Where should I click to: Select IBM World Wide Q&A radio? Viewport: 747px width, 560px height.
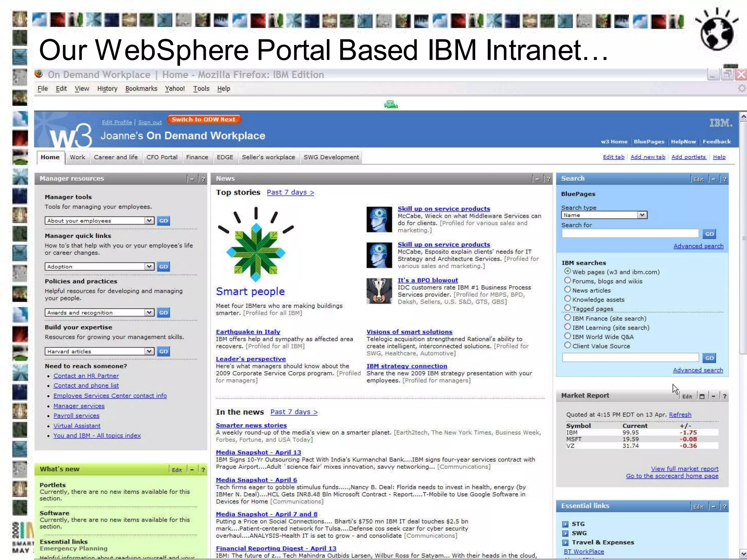coord(568,336)
